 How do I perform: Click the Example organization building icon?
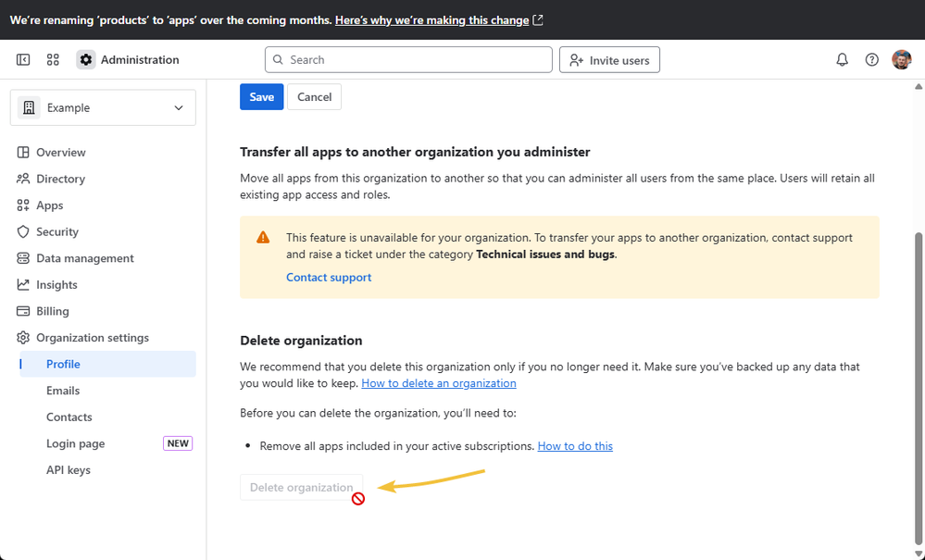[x=29, y=108]
